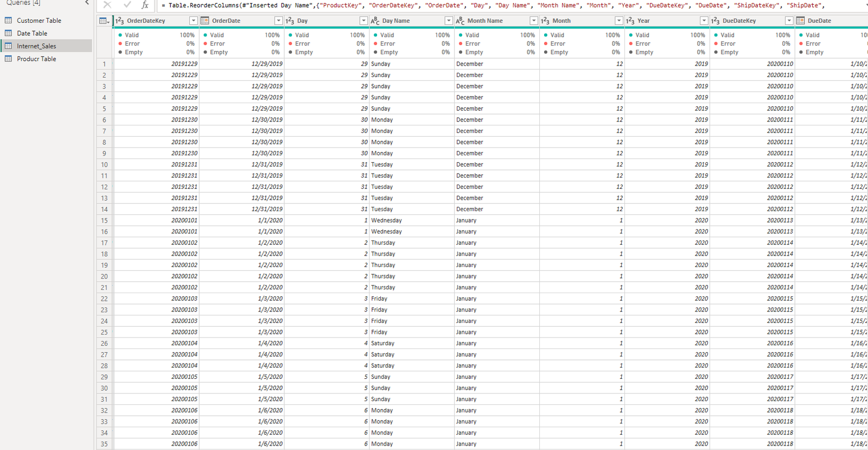Screen dimensions: 868x450
Task: Click Day Name cell Wednesday in row 15
Action: [x=412, y=220]
